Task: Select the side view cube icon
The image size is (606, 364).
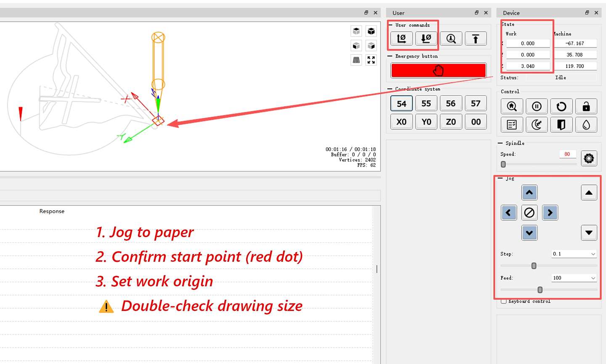Action: tap(371, 45)
